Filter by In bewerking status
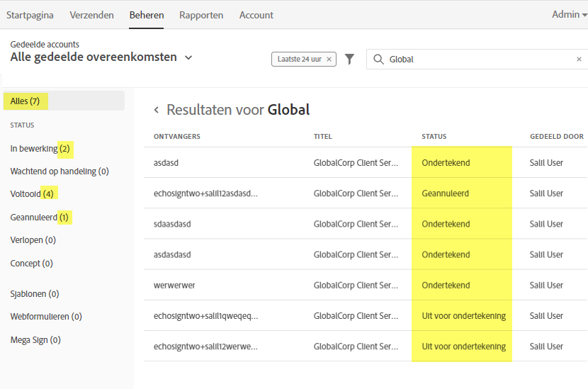 pyautogui.click(x=40, y=149)
